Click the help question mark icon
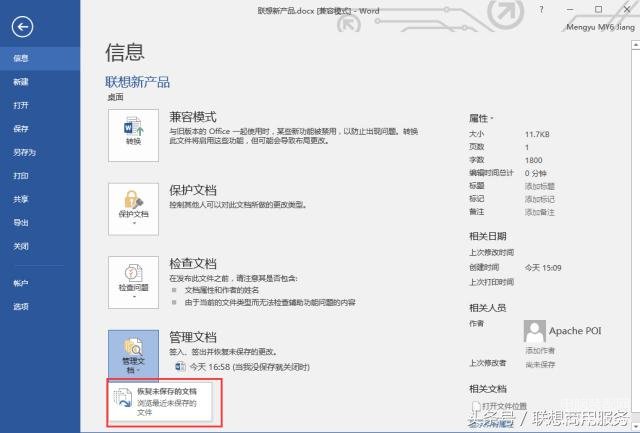The width and height of the screenshot is (640, 433). 541,10
